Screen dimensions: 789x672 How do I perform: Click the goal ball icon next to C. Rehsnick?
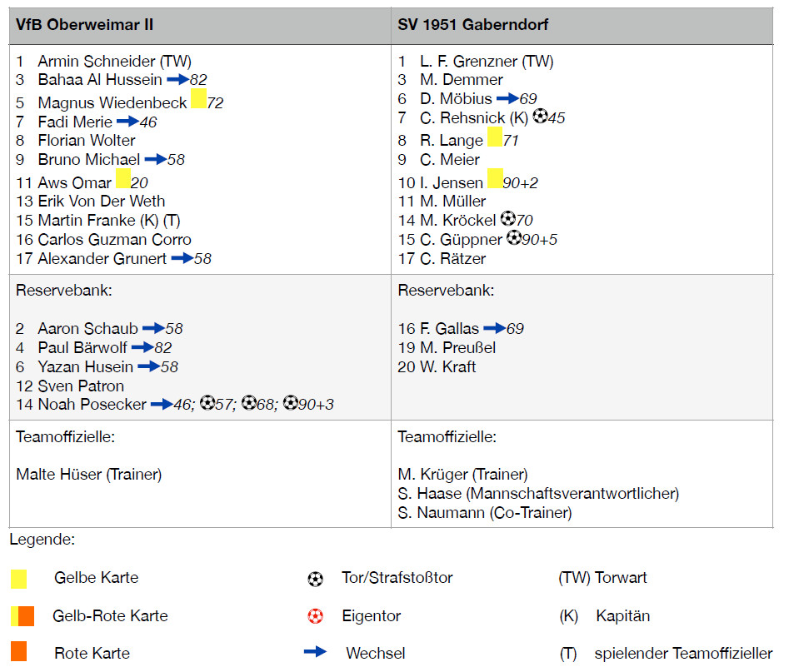tap(540, 117)
